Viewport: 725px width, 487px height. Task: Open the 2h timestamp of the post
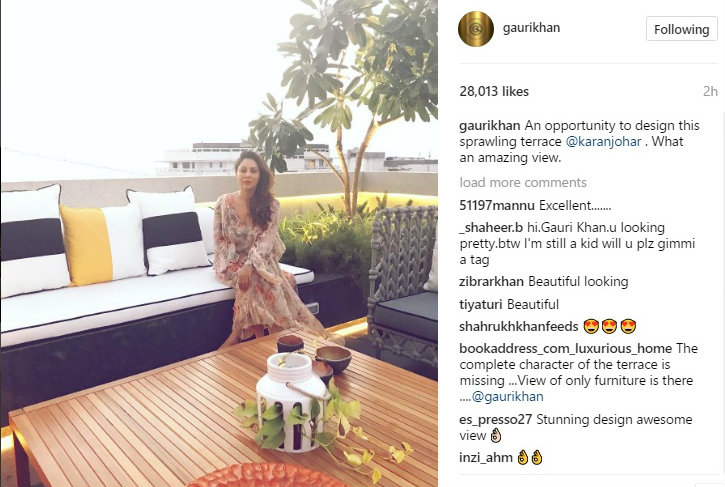710,91
